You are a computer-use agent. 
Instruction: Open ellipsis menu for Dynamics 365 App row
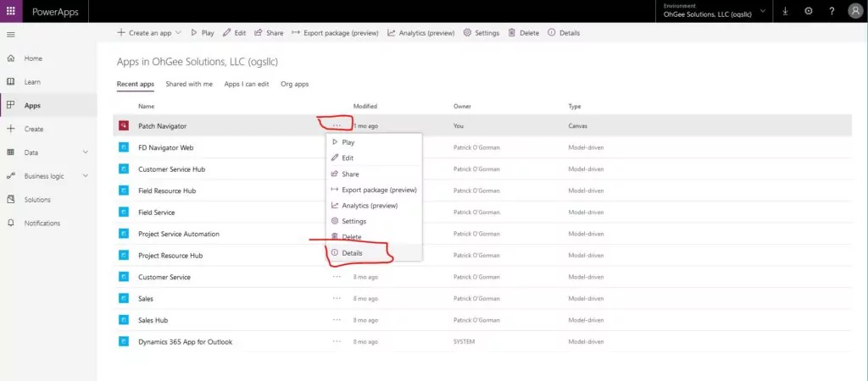[x=337, y=342]
